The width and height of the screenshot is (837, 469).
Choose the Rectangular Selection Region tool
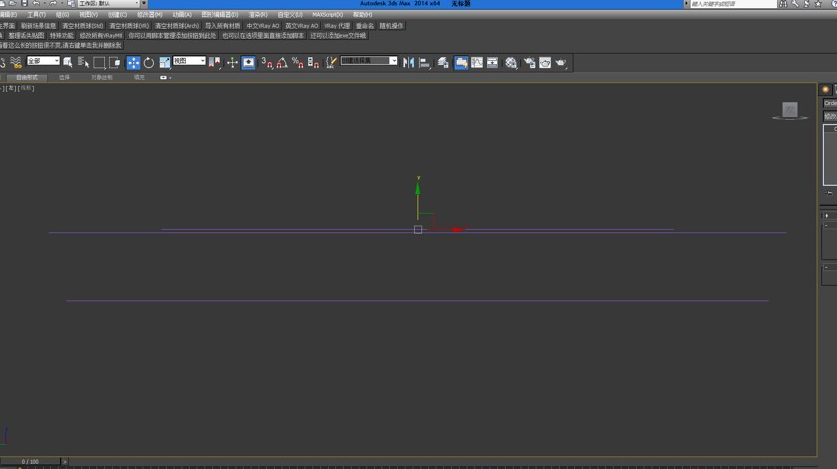99,62
